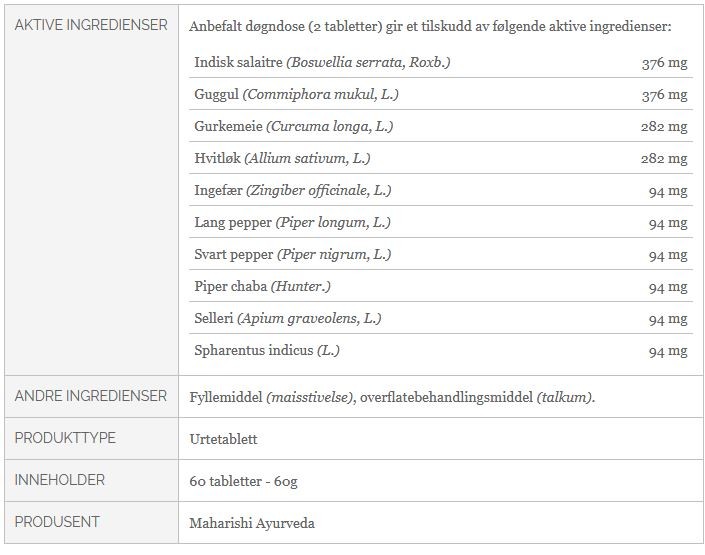The image size is (705, 555).
Task: Click the INNEHOLDER label cell
Action: (x=60, y=480)
